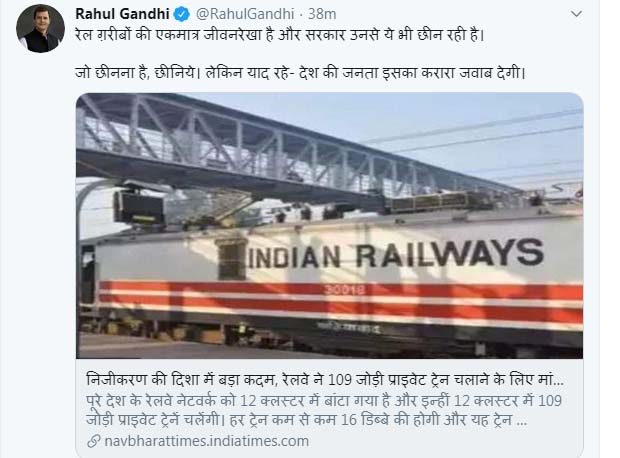This screenshot has height=458, width=620.
Task: Open the tweet options chevron menu
Action: (577, 14)
